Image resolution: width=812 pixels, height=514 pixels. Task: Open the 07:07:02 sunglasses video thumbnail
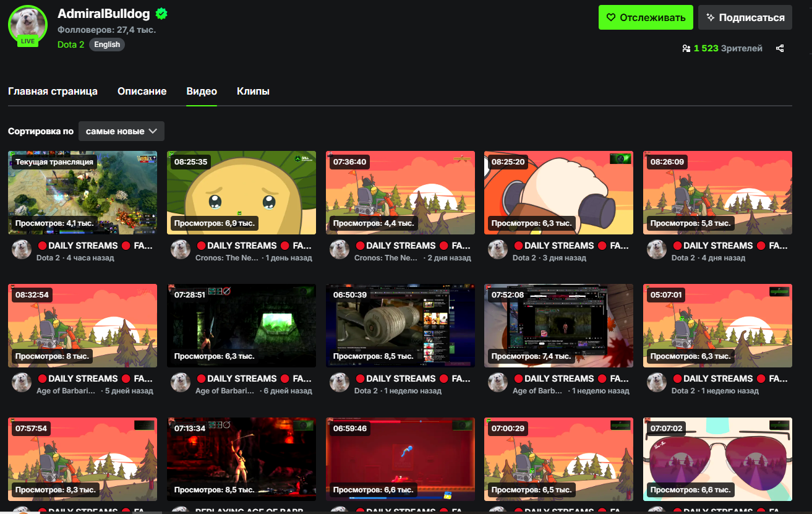click(x=717, y=459)
